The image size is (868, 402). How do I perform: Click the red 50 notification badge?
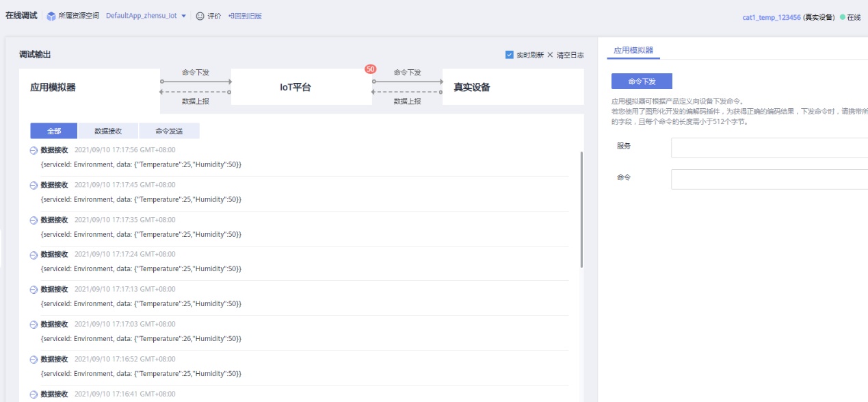[x=371, y=69]
